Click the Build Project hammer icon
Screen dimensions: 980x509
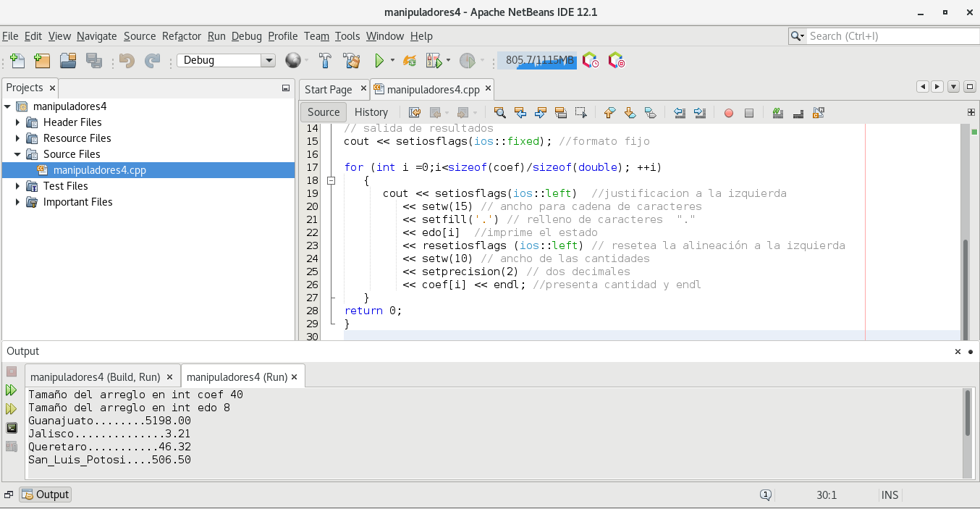(326, 61)
